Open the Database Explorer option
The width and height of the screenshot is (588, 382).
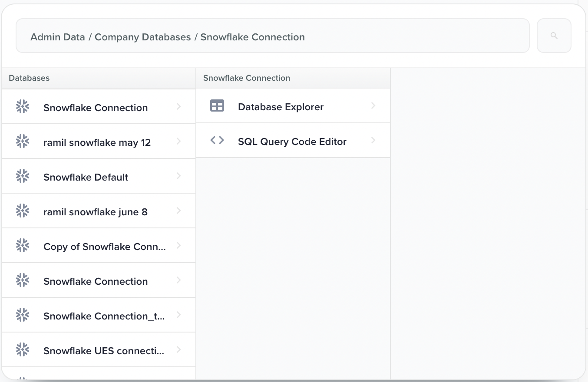[281, 107]
